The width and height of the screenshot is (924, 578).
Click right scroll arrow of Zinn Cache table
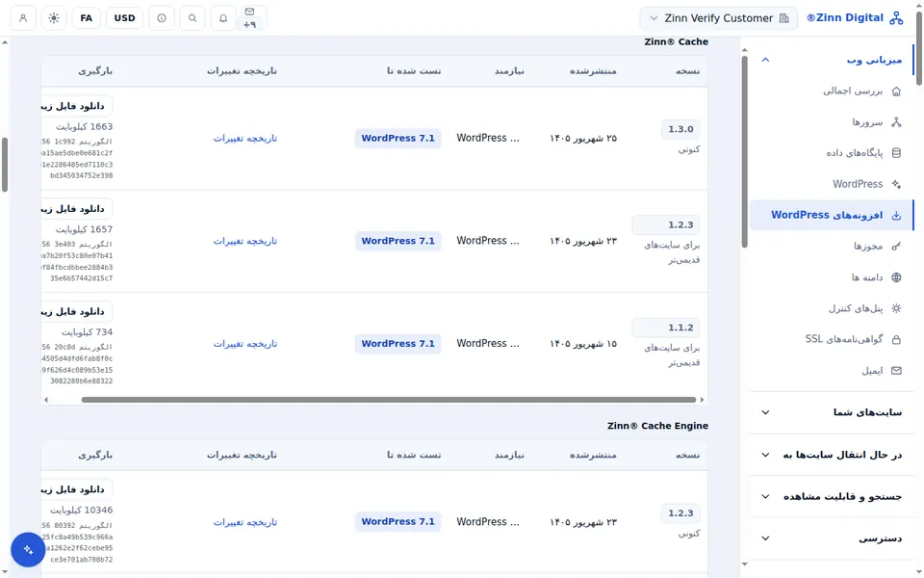click(702, 400)
